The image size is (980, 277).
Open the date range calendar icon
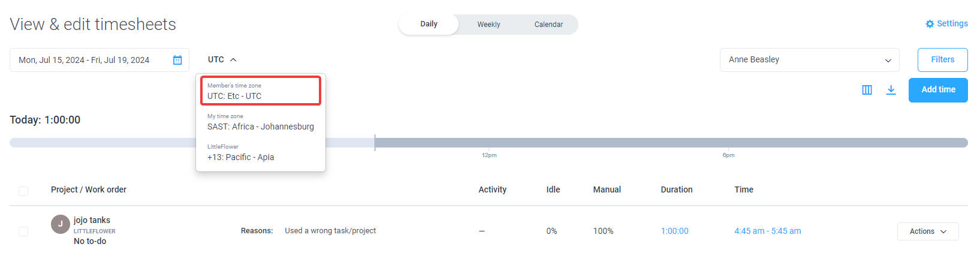click(x=177, y=60)
